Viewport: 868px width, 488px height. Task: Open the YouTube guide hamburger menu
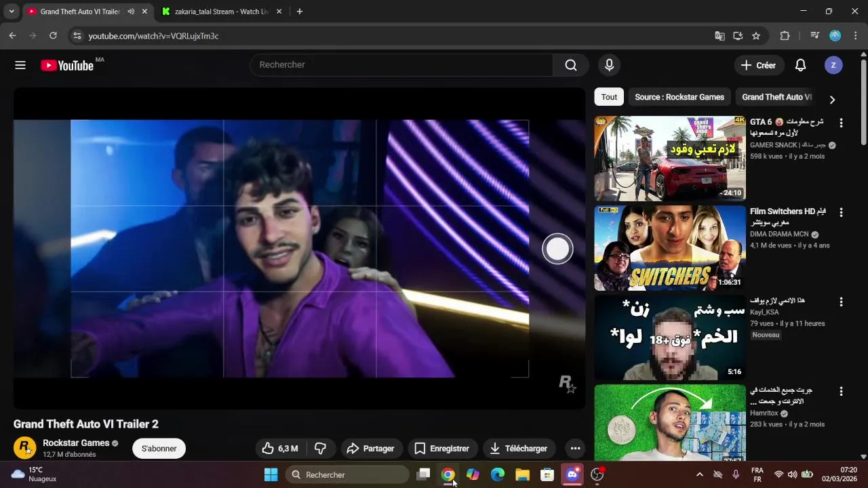20,65
